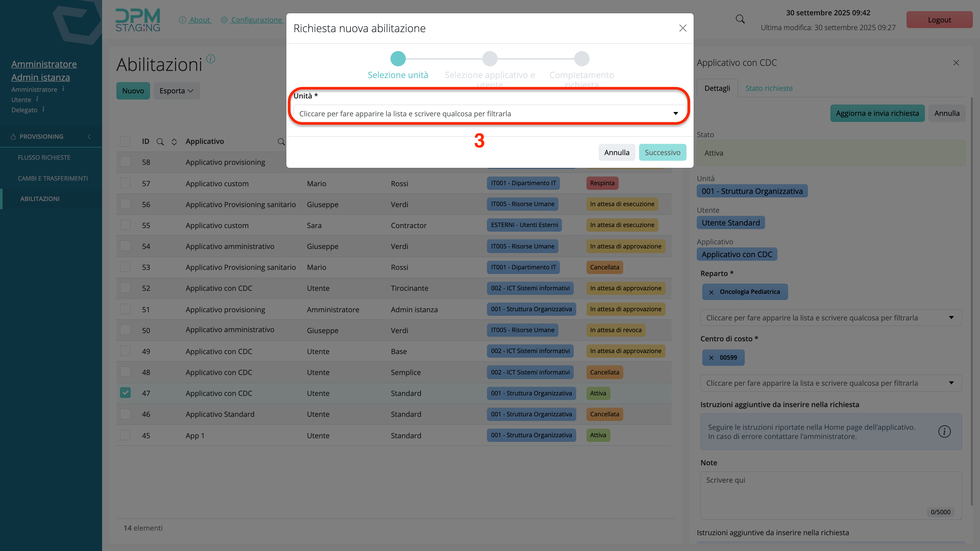Click the info icon beside Abilitazioni title
The width and height of the screenshot is (980, 551).
(x=210, y=59)
